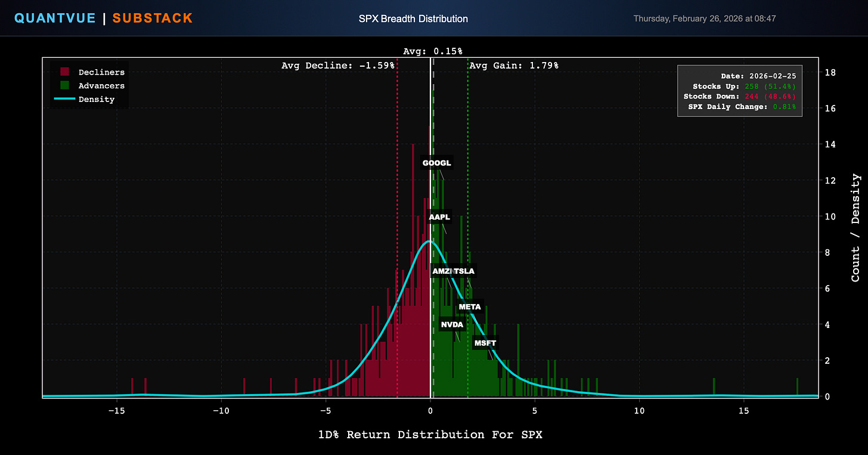Screen dimensions: 868x455
Task: Click the SPX Daily Change 0.81% value
Action: 783,107
